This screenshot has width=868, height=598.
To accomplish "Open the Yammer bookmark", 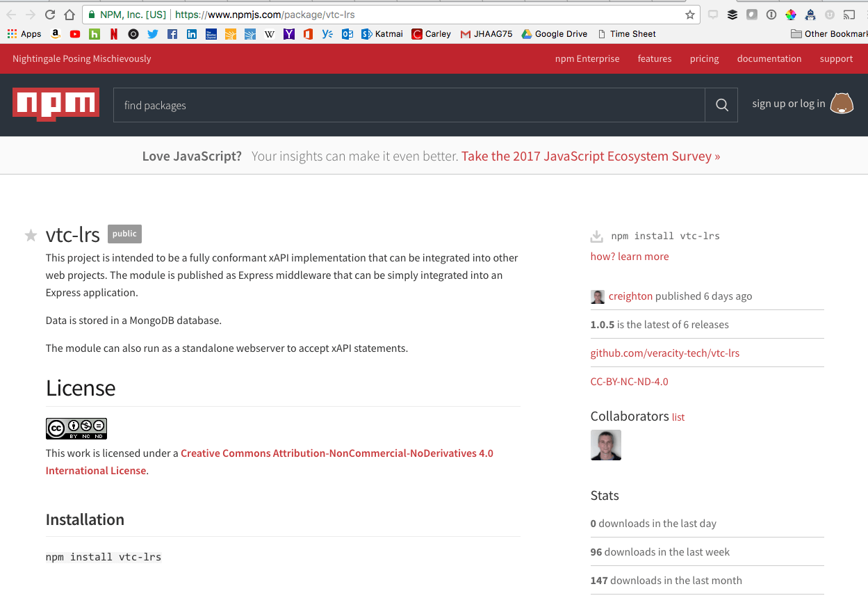I will point(327,33).
